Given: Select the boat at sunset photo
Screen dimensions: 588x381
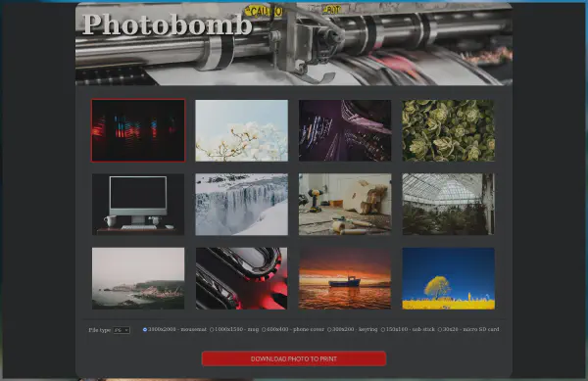Looking at the screenshot, I should [345, 278].
